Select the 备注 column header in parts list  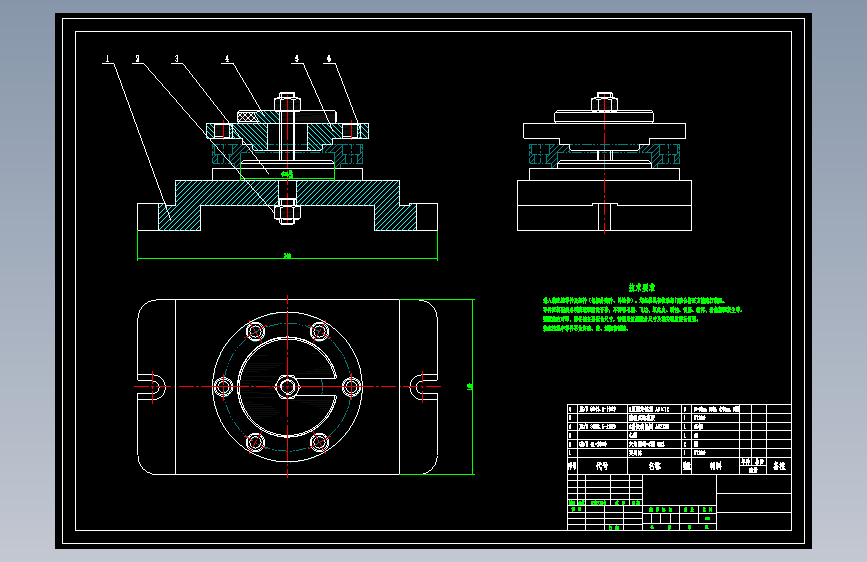[x=779, y=466]
